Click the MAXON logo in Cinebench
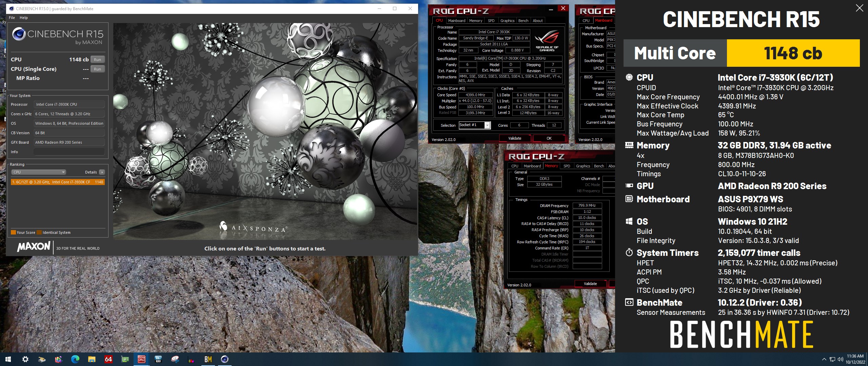Viewport: 868px width, 366px height. [x=34, y=247]
